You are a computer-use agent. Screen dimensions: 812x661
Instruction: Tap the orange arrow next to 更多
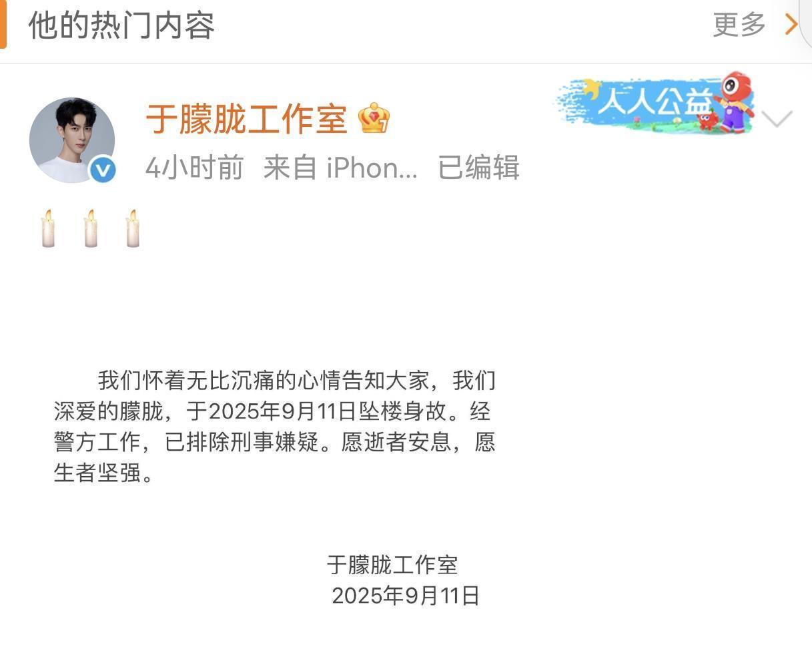[x=791, y=24]
